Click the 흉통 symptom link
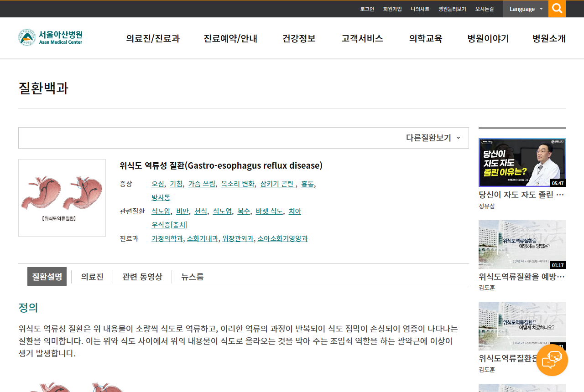This screenshot has height=392, width=584. (308, 184)
